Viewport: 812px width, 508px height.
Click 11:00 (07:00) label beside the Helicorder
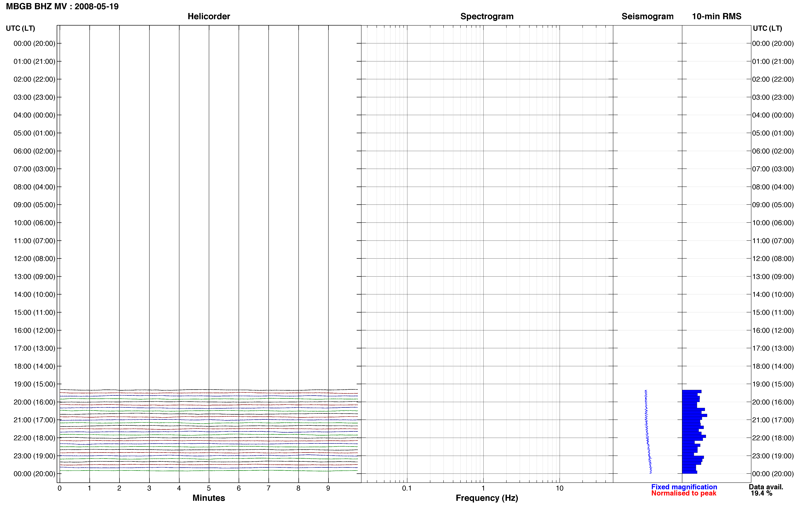[34, 241]
